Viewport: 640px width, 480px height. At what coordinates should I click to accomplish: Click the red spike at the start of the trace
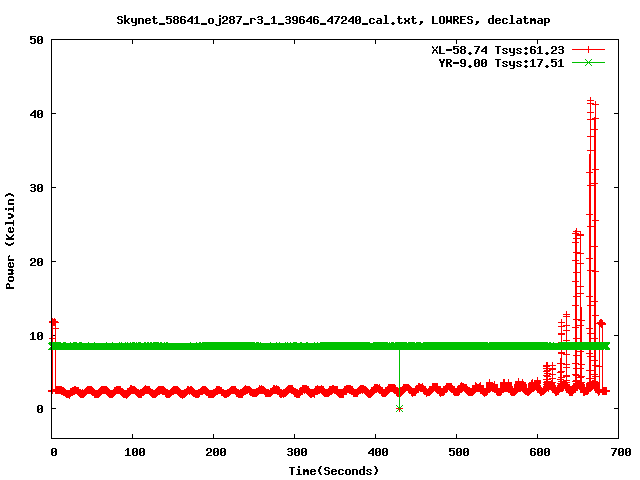click(x=54, y=322)
